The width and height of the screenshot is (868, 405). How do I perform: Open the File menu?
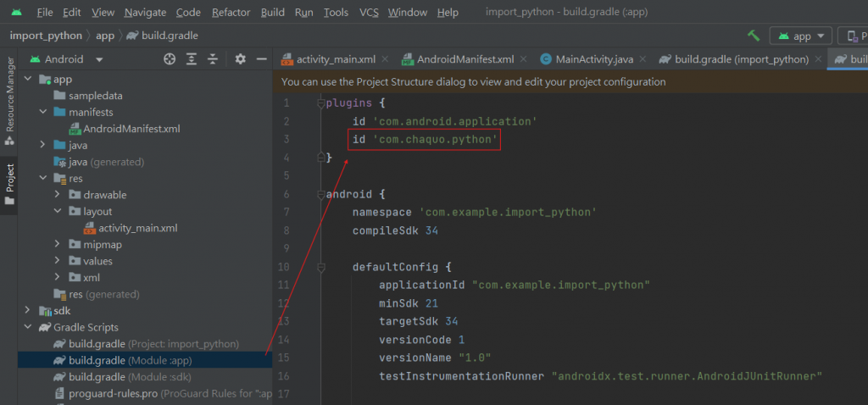(45, 12)
